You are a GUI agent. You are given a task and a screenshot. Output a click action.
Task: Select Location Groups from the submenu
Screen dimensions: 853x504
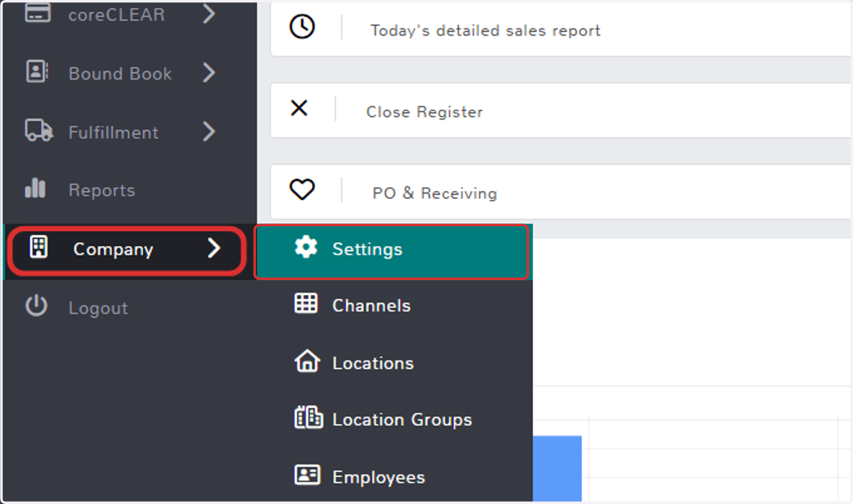point(394,419)
